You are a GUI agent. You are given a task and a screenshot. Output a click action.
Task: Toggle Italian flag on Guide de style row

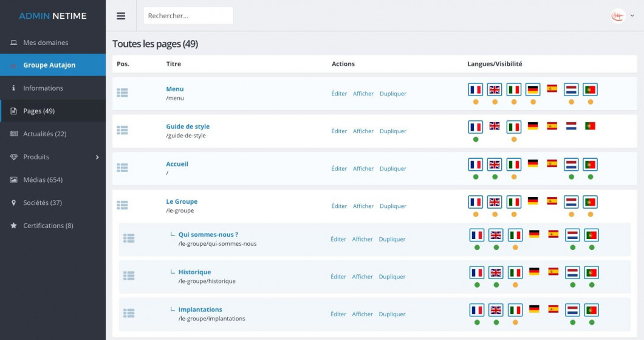[514, 127]
